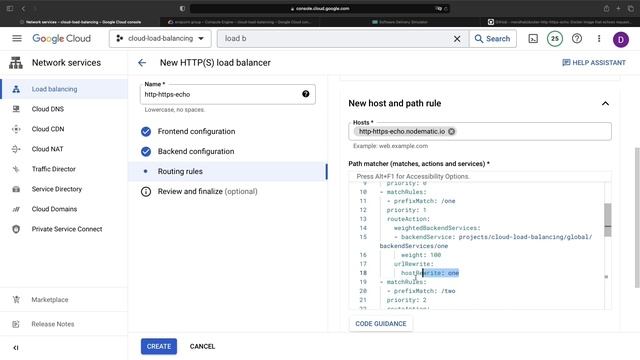Click the Cancel button
This screenshot has width=640, height=360.
click(202, 347)
